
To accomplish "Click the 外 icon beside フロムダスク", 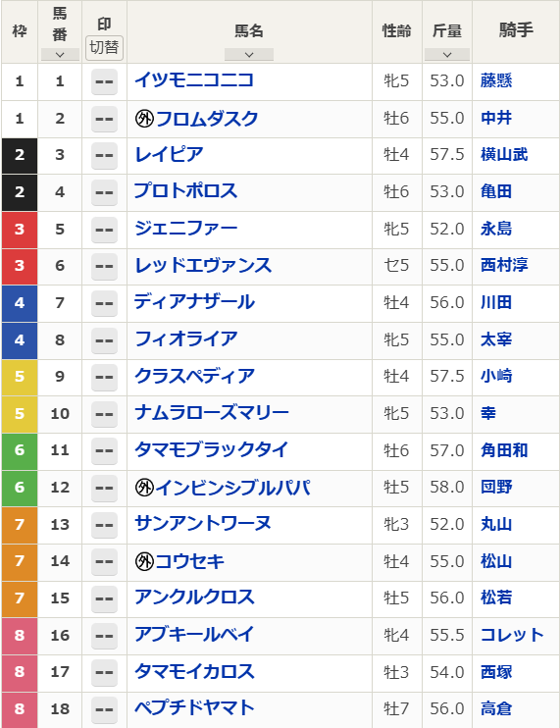I will (x=144, y=119).
